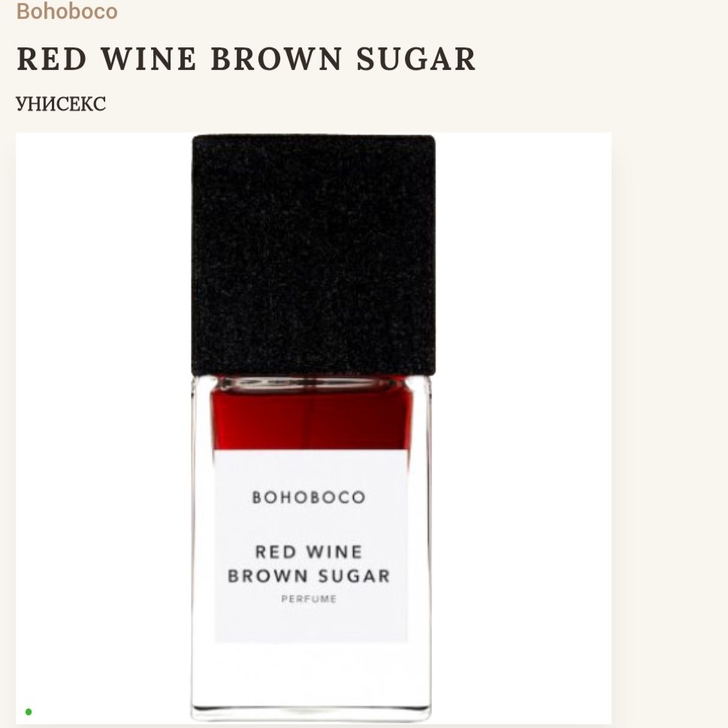Click the word BROWN in the heading

click(276, 59)
